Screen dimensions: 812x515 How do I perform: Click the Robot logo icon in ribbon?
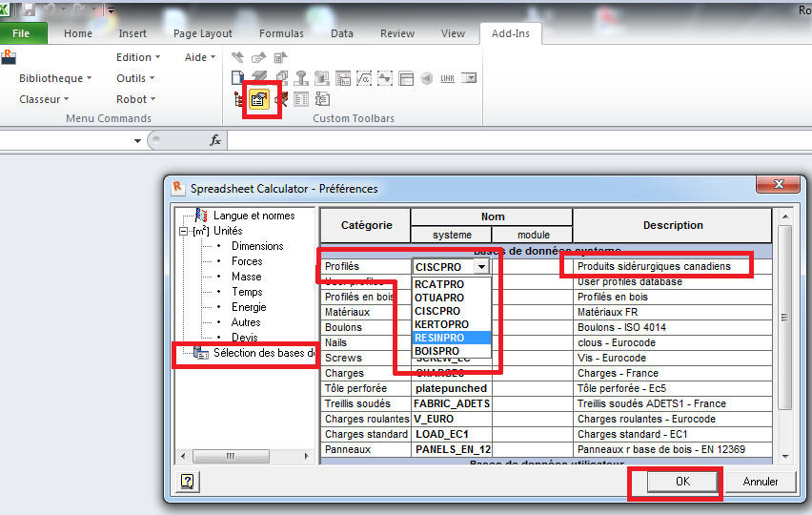[9, 57]
